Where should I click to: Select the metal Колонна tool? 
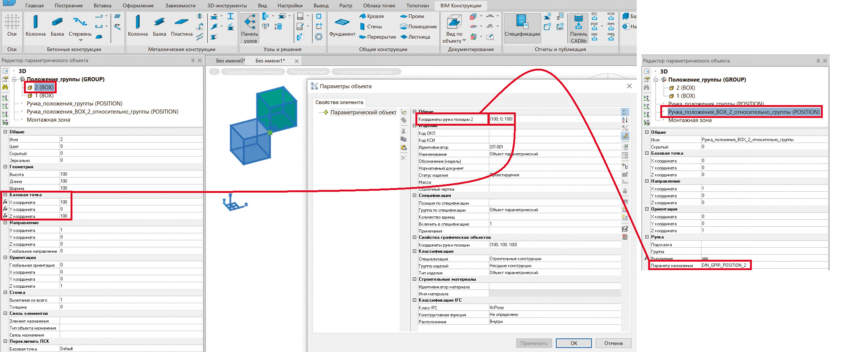tap(138, 25)
